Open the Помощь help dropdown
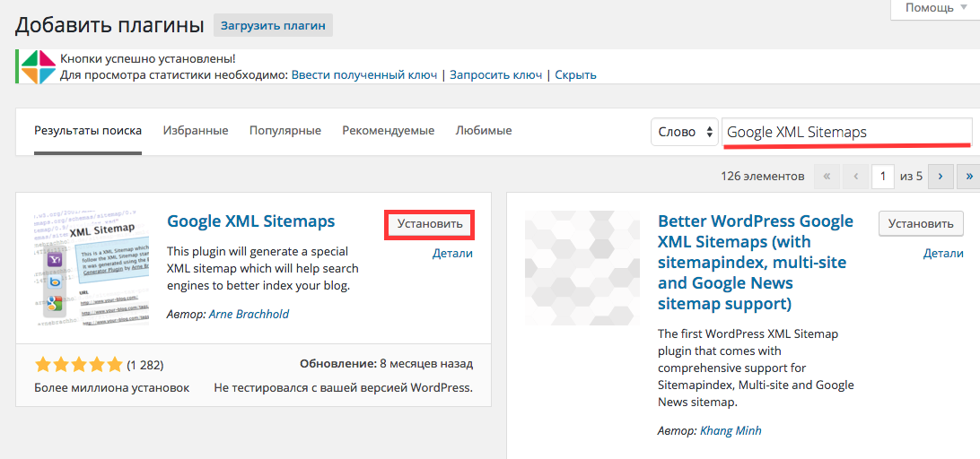Image resolution: width=980 pixels, height=459 pixels. pos(938,8)
